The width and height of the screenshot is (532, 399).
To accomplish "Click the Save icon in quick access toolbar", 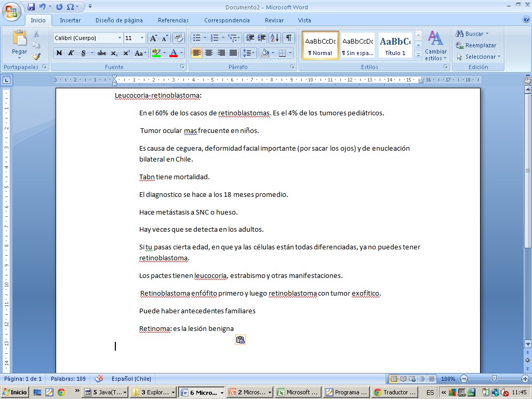I will point(31,7).
